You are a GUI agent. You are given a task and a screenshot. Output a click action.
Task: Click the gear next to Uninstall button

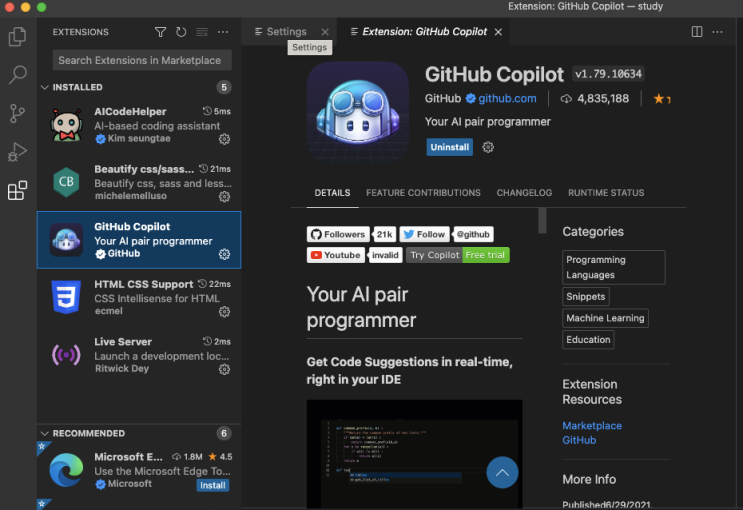tap(488, 147)
